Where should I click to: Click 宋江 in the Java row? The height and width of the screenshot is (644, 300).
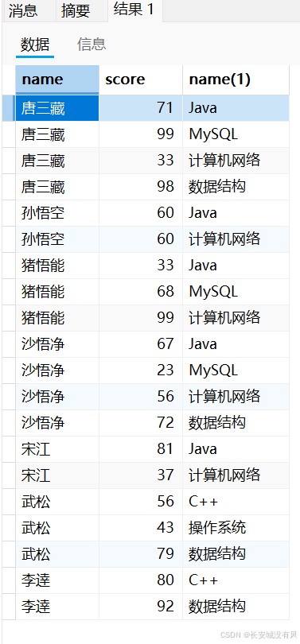click(57, 450)
